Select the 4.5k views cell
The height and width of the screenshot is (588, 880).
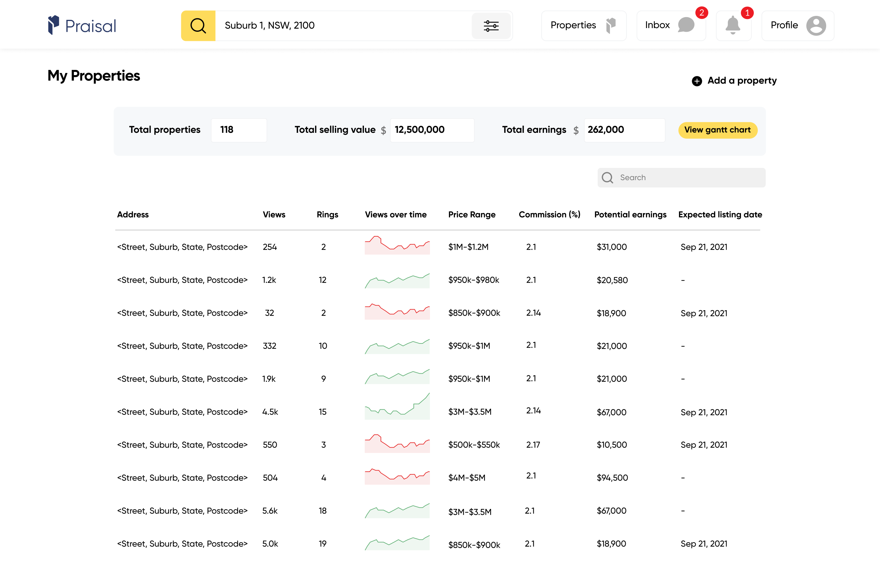(270, 412)
